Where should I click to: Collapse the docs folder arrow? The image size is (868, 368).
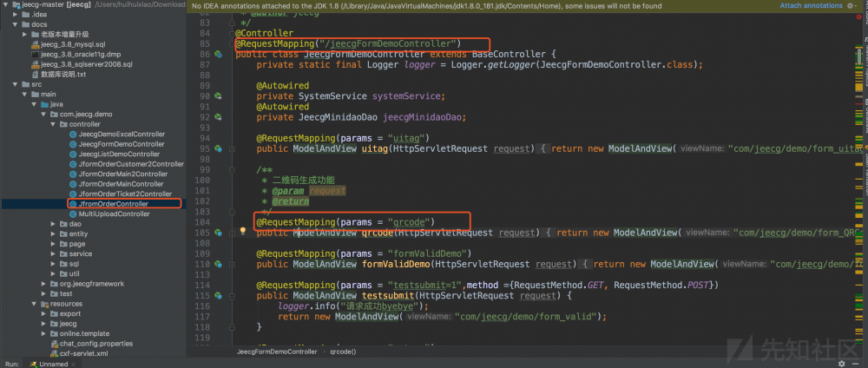[x=16, y=24]
